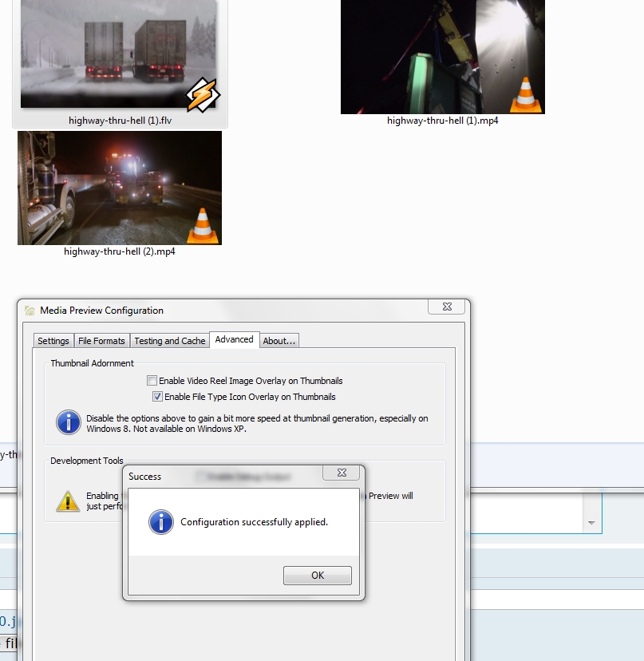Uncheck Enable File Type Icon Overlay on Thumbnails
The height and width of the screenshot is (661, 644).
pos(157,397)
